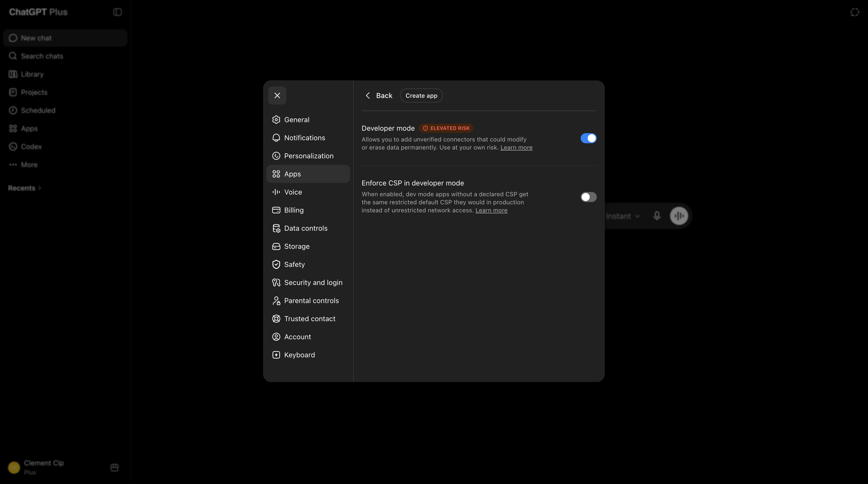
Task: Start a New chat from sidebar
Action: click(65, 38)
